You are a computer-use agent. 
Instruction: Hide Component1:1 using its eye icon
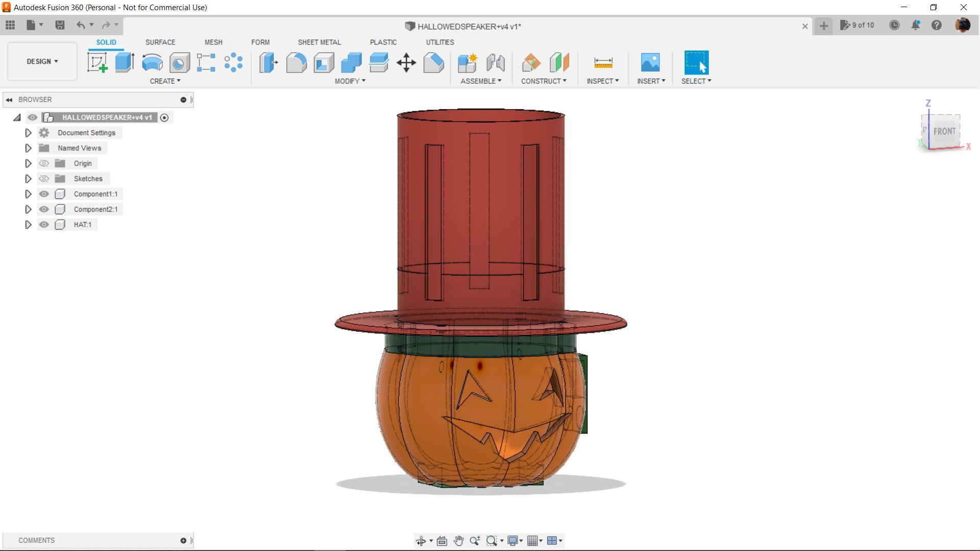click(x=44, y=194)
